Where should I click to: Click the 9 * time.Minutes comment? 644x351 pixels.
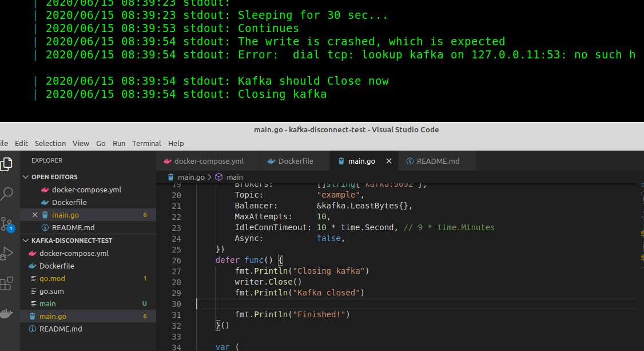coord(450,227)
